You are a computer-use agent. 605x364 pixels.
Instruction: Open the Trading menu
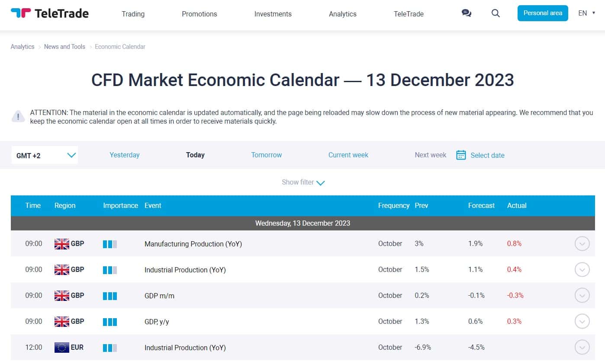pyautogui.click(x=133, y=14)
